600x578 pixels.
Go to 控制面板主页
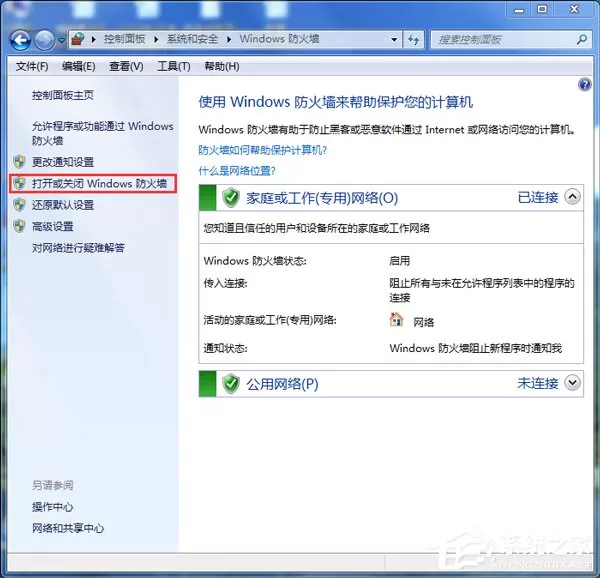coord(63,95)
